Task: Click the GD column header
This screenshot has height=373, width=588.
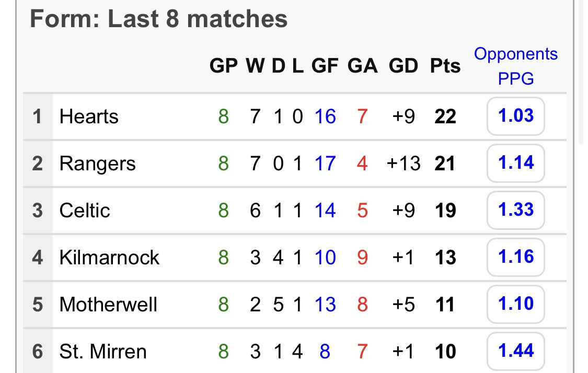Action: [403, 66]
